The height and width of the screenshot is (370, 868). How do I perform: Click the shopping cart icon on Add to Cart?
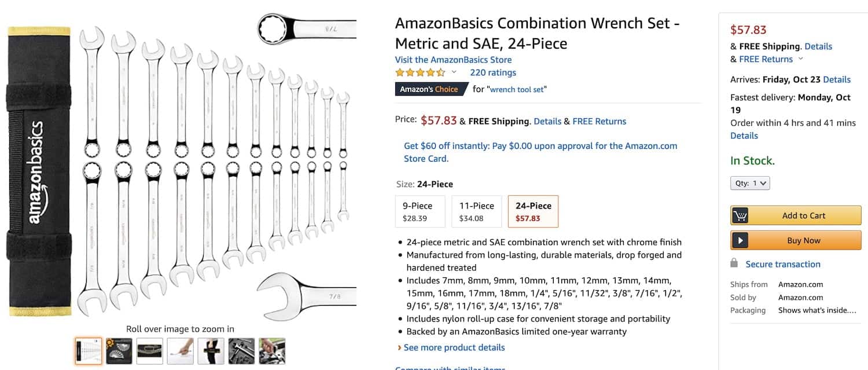pyautogui.click(x=740, y=215)
